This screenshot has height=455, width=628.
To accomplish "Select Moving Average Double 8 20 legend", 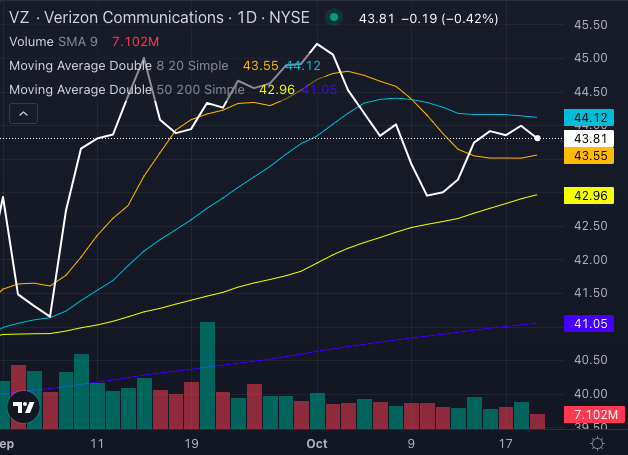I will coord(120,66).
